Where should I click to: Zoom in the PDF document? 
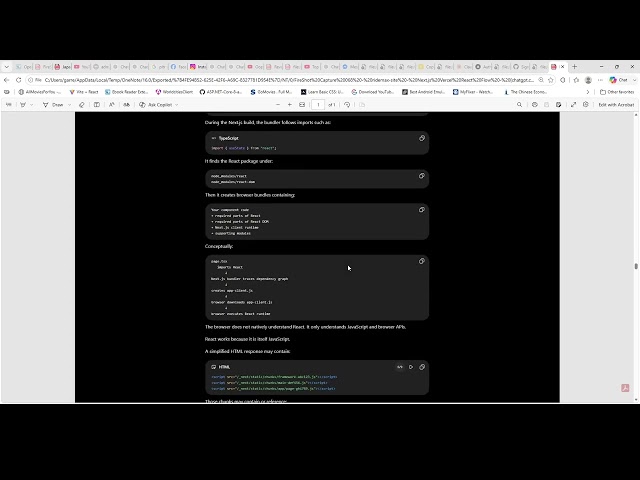[x=290, y=105]
